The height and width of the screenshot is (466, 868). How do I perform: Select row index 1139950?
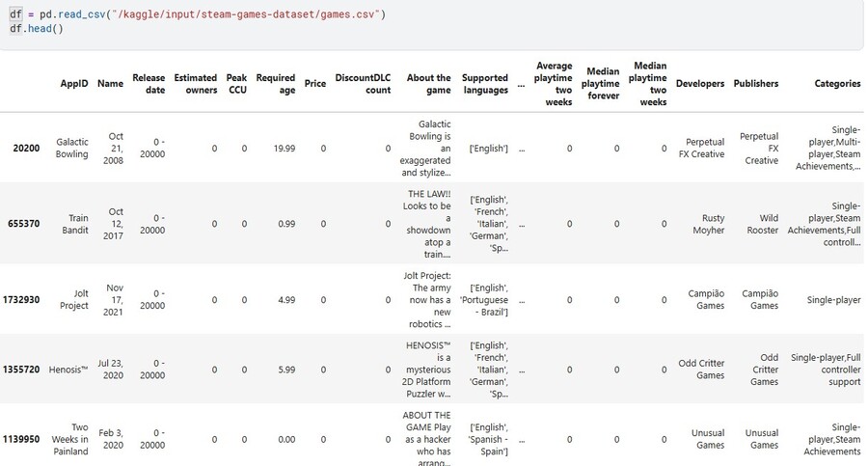(21, 439)
